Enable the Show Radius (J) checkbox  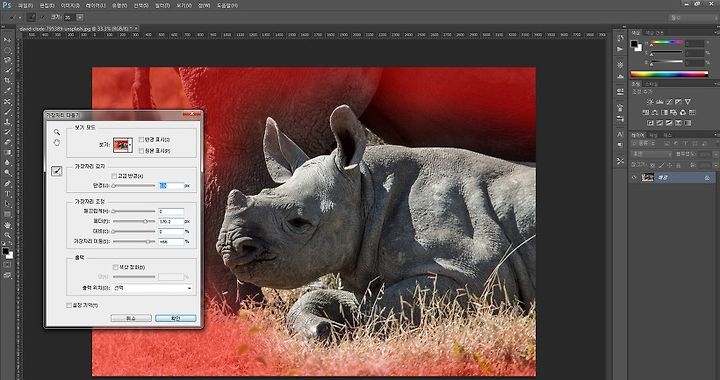click(141, 140)
